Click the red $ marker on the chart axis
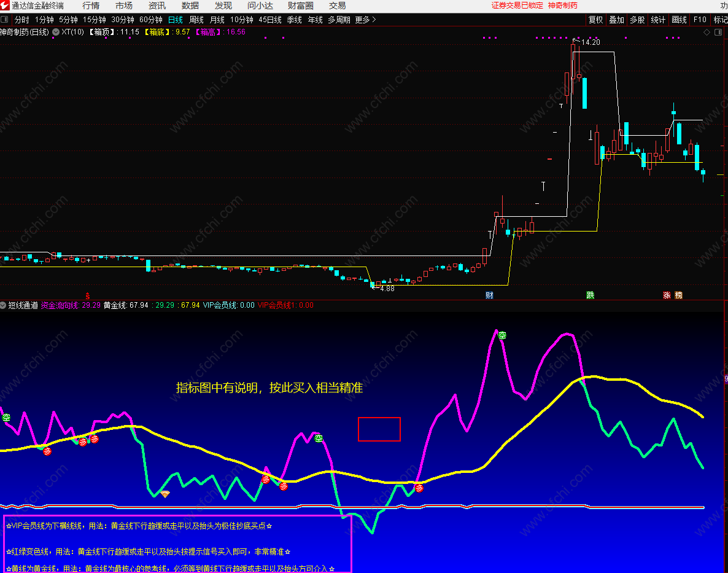Image resolution: width=728 pixels, height=573 pixels. 87,296
